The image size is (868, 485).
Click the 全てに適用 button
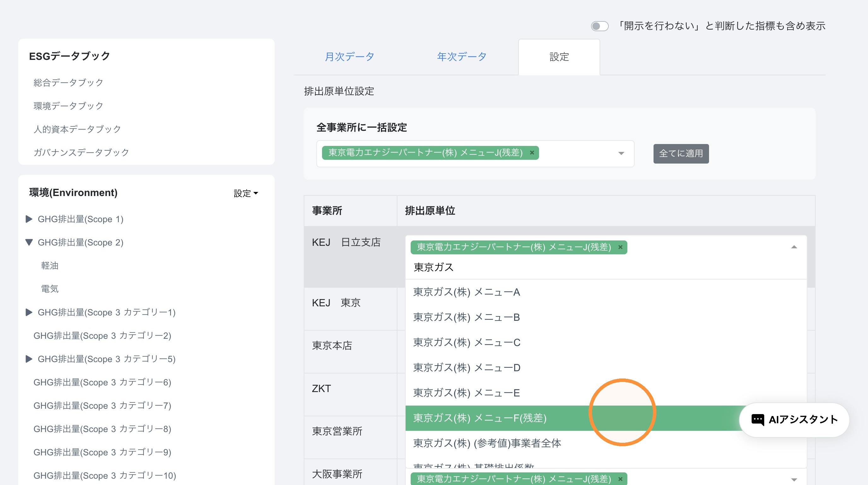coord(681,153)
